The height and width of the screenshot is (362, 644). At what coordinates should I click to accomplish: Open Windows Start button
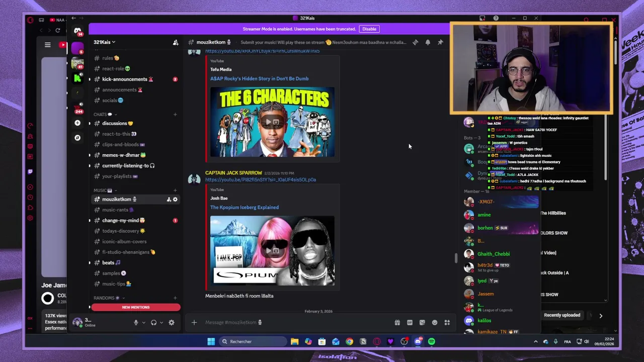(211, 342)
